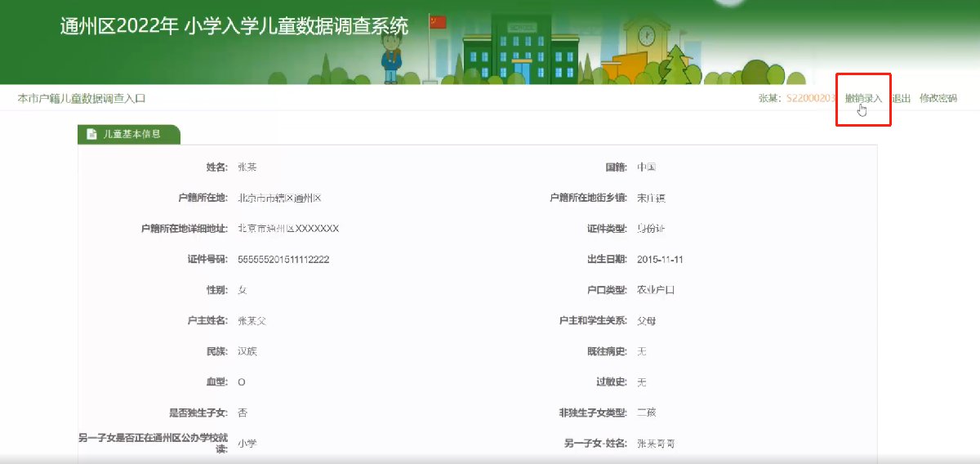
Task: Click the 另一子女-姓名 value 张某哥哥
Action: [x=656, y=444]
